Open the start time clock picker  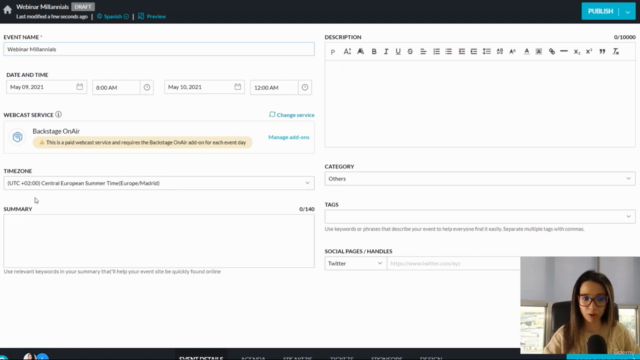[147, 87]
